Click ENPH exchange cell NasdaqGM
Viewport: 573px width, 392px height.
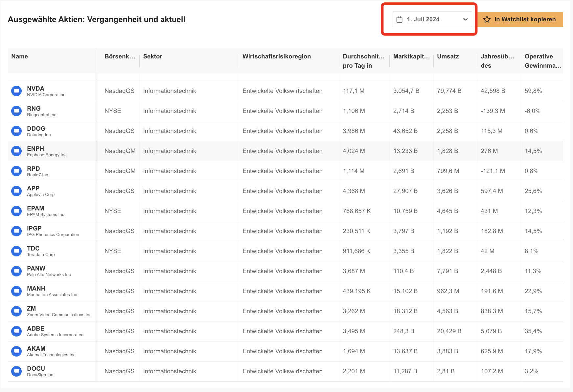pos(120,151)
